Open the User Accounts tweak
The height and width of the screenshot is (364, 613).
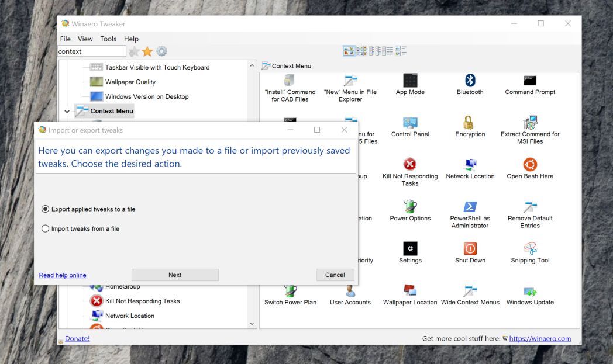(x=350, y=296)
